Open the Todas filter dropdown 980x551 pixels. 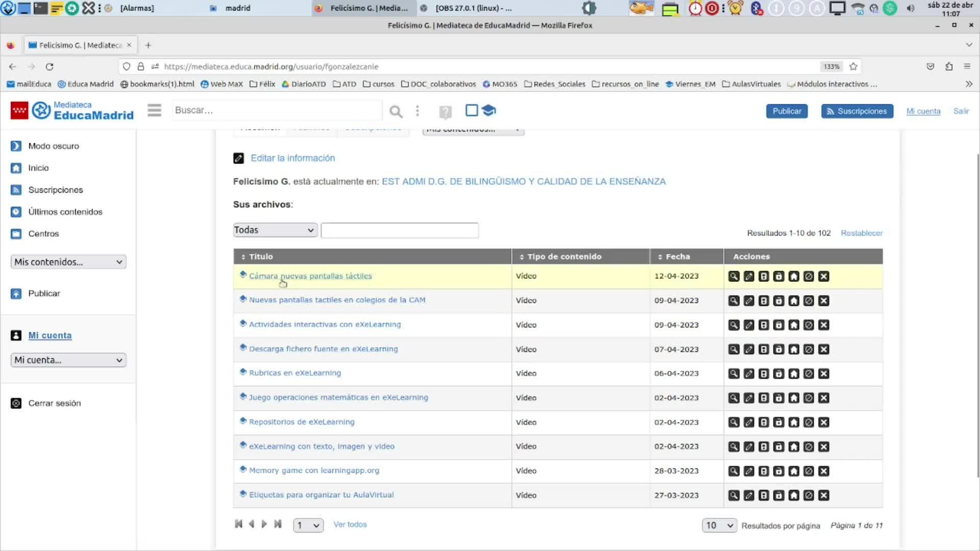point(275,230)
